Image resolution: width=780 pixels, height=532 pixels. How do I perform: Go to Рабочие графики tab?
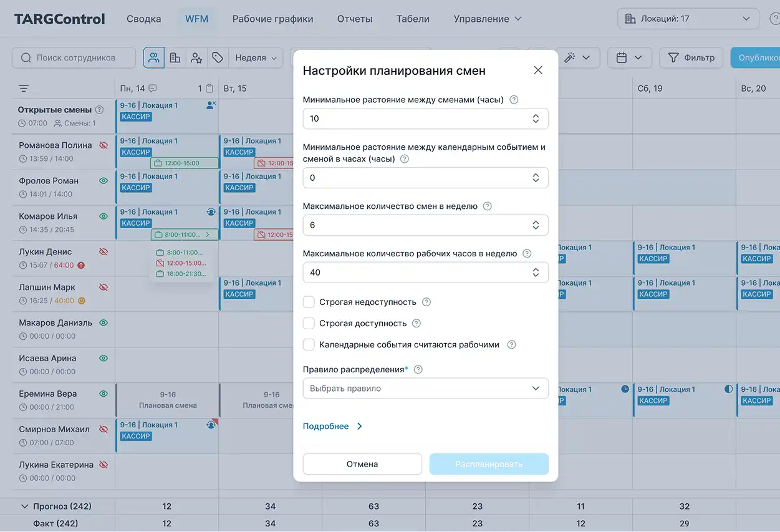click(x=273, y=19)
